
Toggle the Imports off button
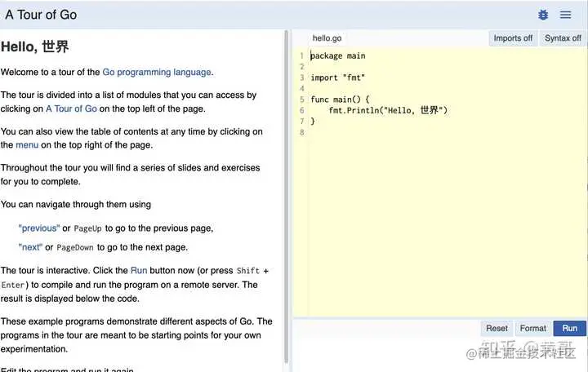click(513, 38)
